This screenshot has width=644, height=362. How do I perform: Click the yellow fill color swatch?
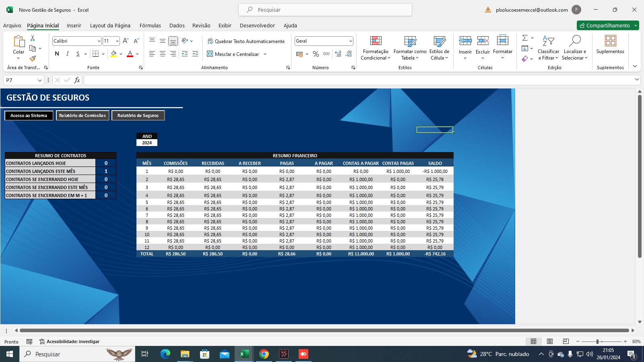114,54
